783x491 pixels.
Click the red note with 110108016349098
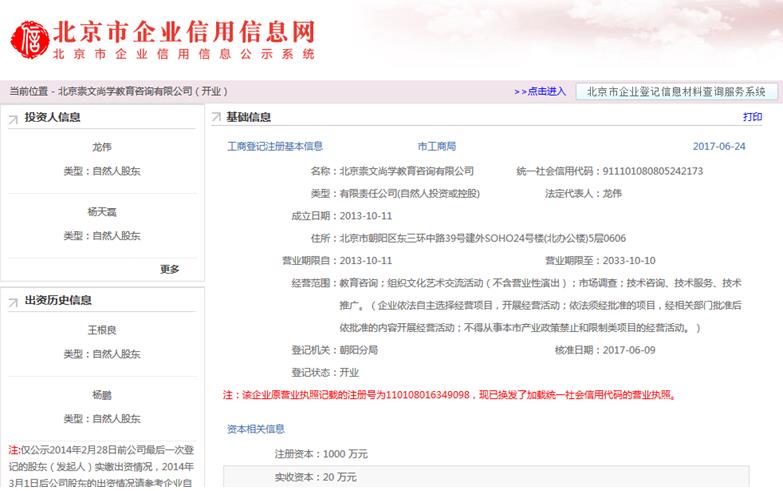449,395
